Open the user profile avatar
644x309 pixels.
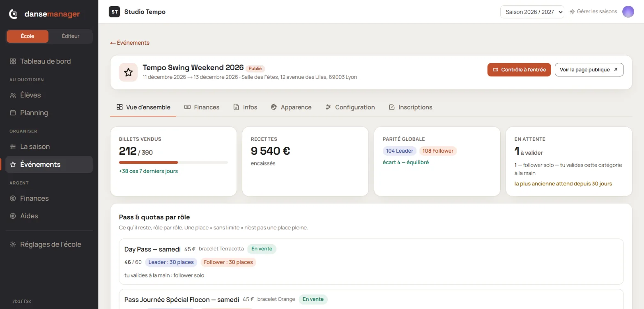point(628,12)
